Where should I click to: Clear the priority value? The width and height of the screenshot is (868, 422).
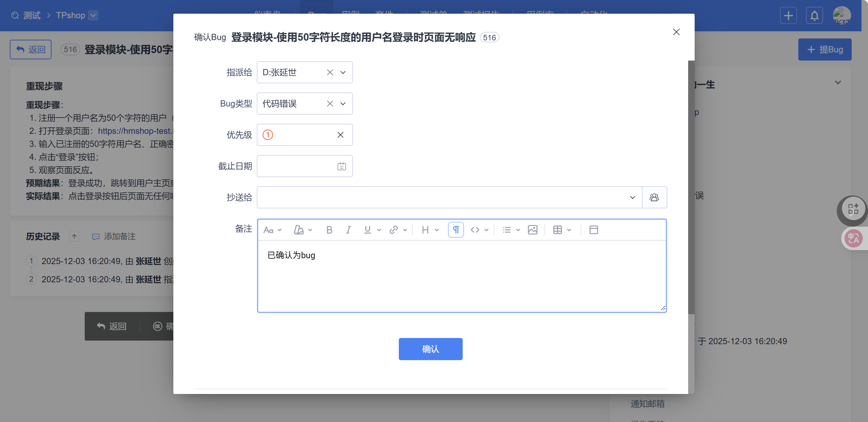pyautogui.click(x=340, y=135)
